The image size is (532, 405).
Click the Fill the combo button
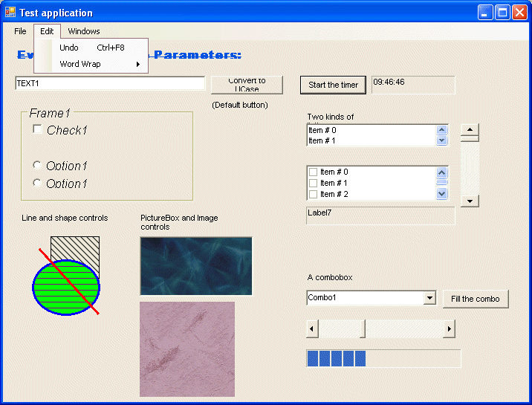pos(476,299)
